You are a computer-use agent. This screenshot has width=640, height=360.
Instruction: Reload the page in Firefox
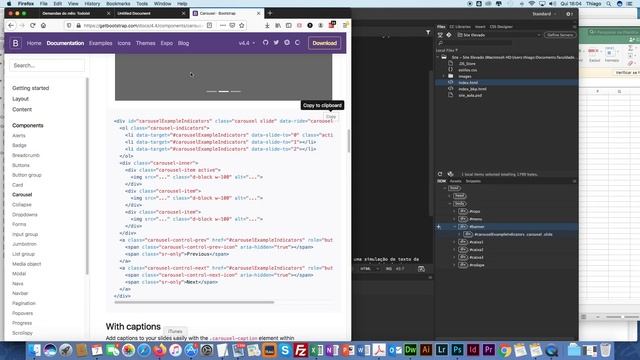point(33,25)
